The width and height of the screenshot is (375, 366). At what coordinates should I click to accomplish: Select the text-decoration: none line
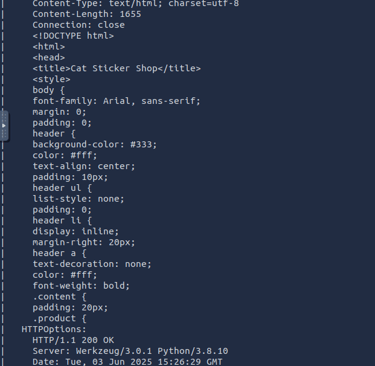[x=92, y=264]
